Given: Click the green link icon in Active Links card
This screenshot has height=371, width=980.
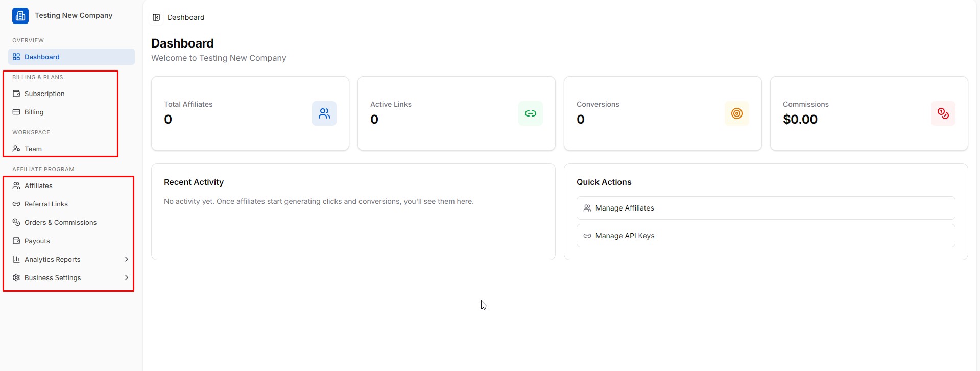Looking at the screenshot, I should click(x=531, y=113).
